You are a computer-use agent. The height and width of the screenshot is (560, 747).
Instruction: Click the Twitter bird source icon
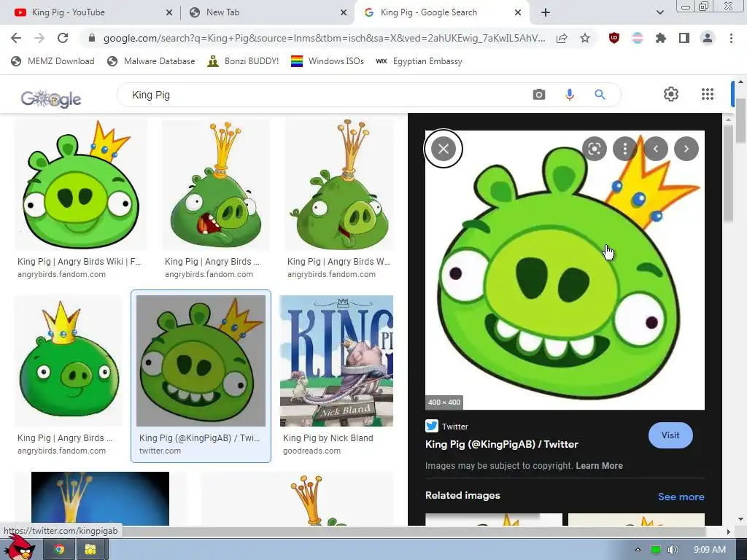click(x=432, y=426)
